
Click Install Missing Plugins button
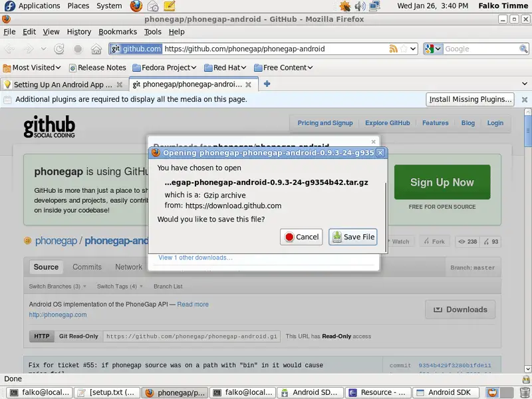pos(470,99)
